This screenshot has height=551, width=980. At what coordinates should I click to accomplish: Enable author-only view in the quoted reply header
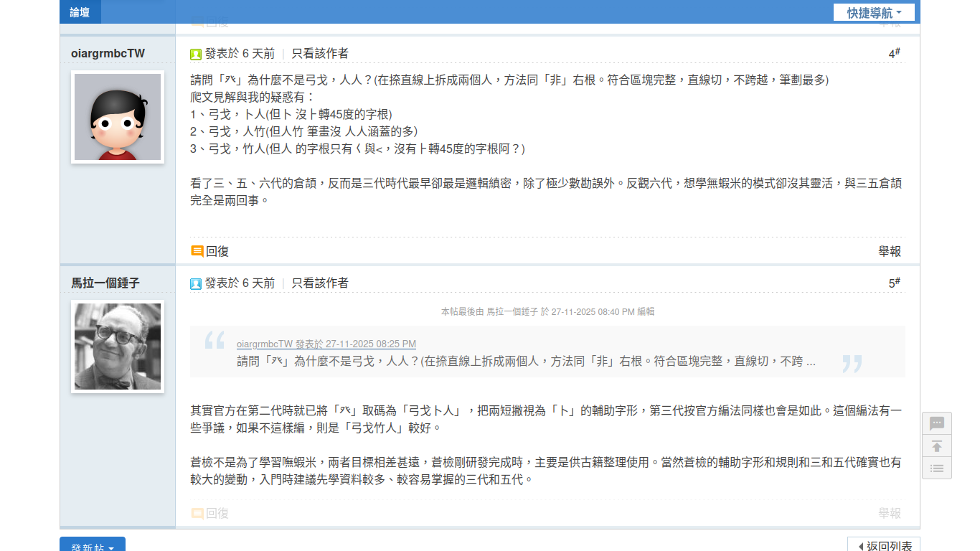(320, 282)
